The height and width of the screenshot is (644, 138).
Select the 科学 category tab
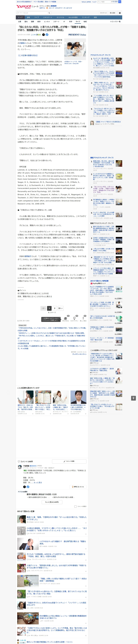click(x=71, y=21)
